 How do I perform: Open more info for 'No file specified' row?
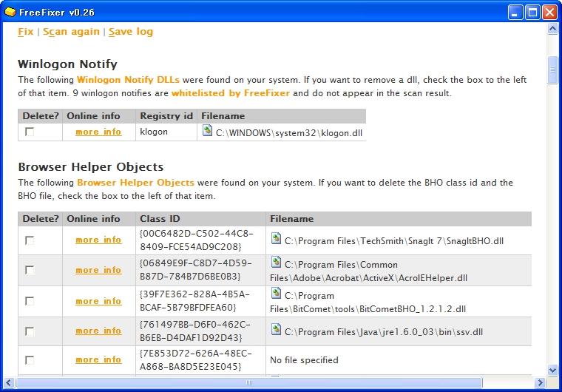98,359
